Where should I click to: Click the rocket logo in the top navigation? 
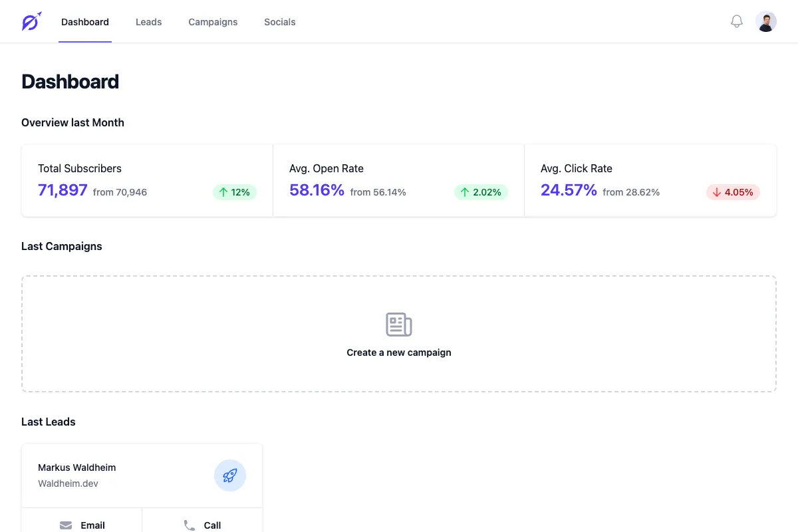click(31, 21)
